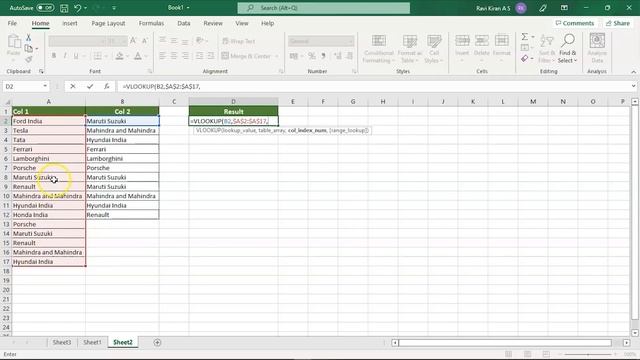Viewport: 640px width, 360px height.
Task: Click Decrease Font Size icon
Action: point(144,41)
